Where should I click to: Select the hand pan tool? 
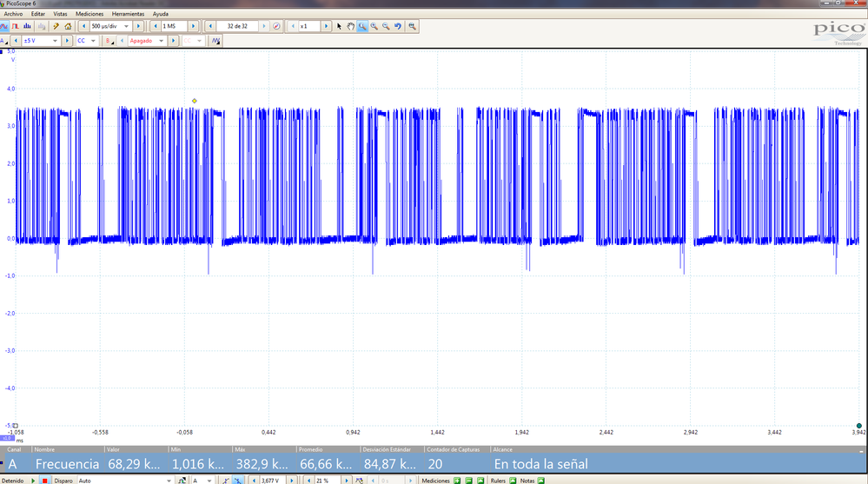pos(350,26)
